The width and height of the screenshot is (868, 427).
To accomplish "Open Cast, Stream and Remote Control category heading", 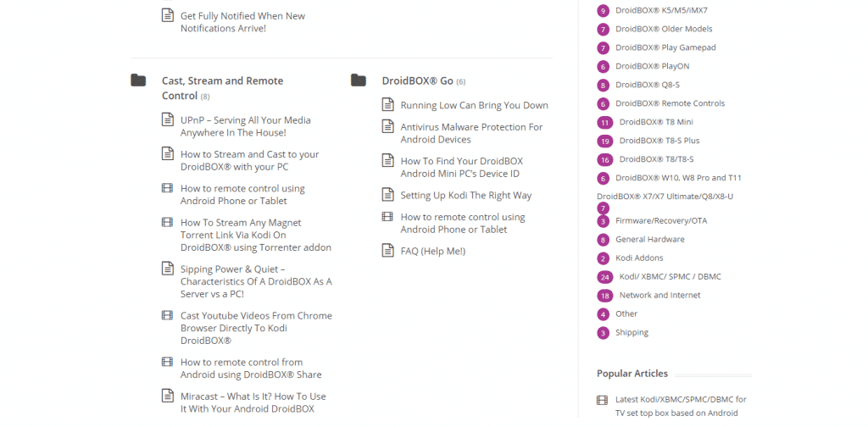I will coord(223,88).
